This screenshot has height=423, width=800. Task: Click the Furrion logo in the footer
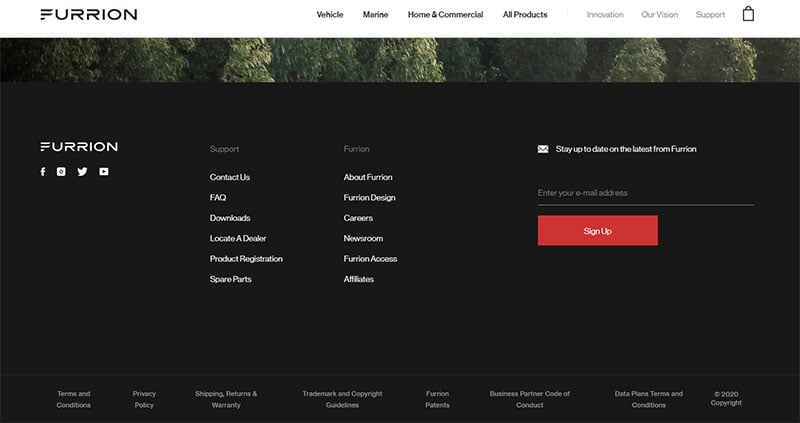pos(79,146)
